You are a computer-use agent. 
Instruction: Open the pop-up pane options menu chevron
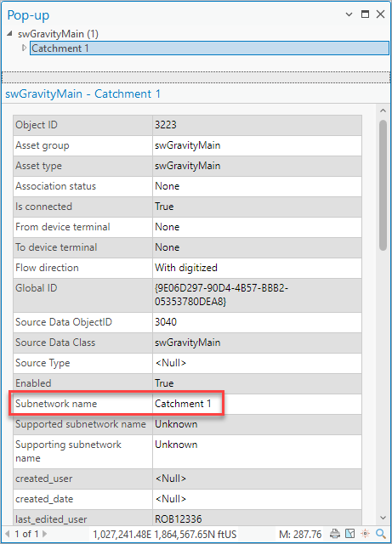[349, 14]
